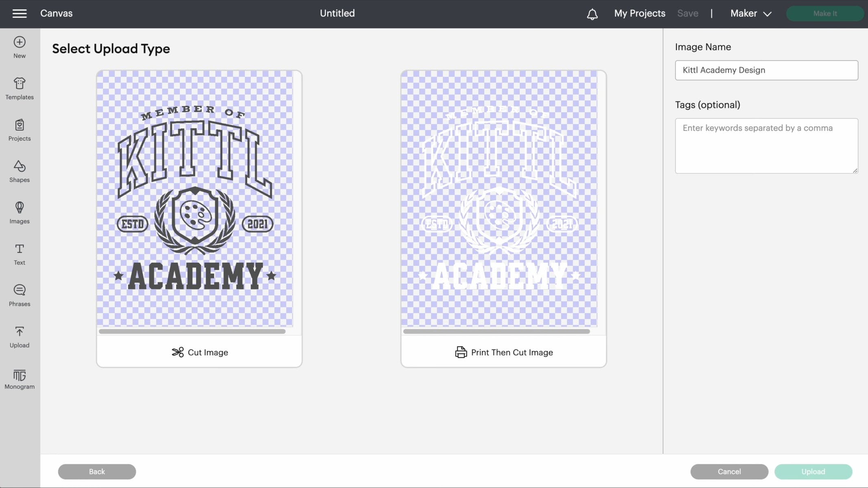Click the Upload arrow icon in sidebar
868x488 pixels.
(x=20, y=332)
